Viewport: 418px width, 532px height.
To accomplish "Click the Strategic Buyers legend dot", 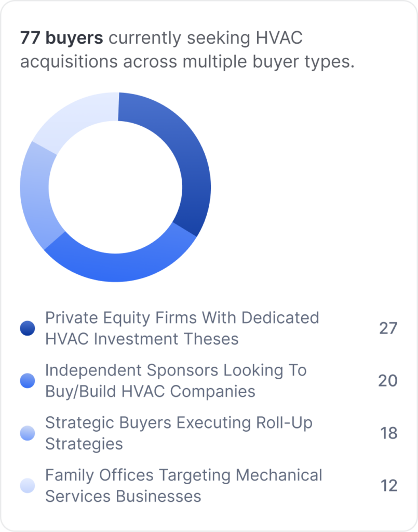I will point(28,433).
